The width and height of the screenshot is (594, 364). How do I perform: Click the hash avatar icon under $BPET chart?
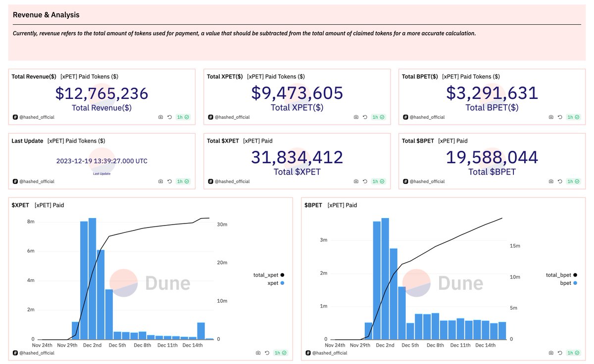click(x=308, y=353)
